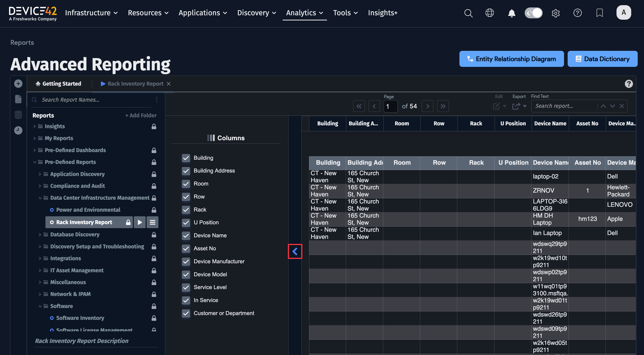
Task: Clear the find text X icon
Action: (x=622, y=106)
